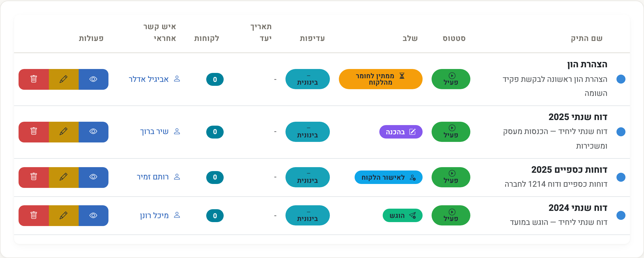Image resolution: width=644 pixels, height=258 pixels.
Task: Edit the דוח שנתי 2024 case (pencil icon)
Action: pos(64,215)
